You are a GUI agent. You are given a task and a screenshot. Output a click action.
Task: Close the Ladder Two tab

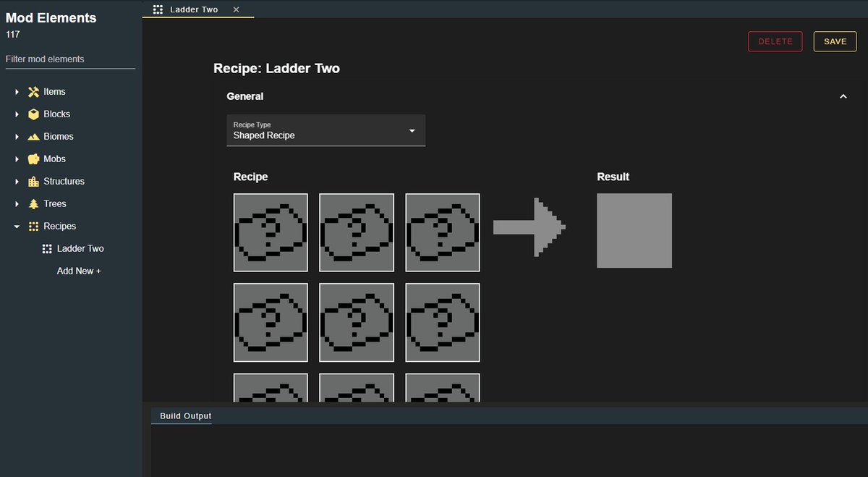point(236,9)
